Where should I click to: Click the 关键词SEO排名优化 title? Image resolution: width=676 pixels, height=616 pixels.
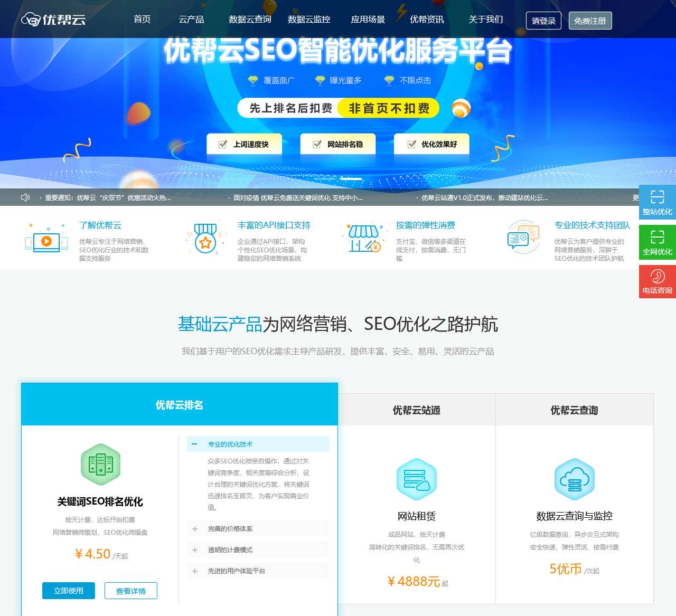pos(100,501)
